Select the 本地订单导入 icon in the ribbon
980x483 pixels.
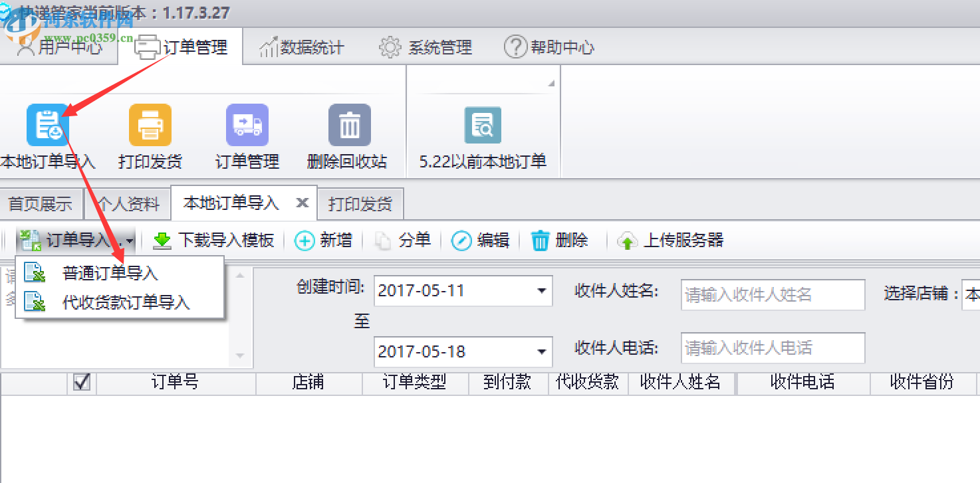pos(45,125)
